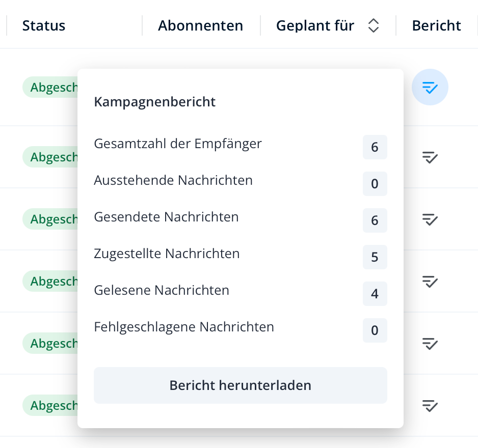Click the Geplant für column header text
The image size is (478, 448).
tap(315, 26)
